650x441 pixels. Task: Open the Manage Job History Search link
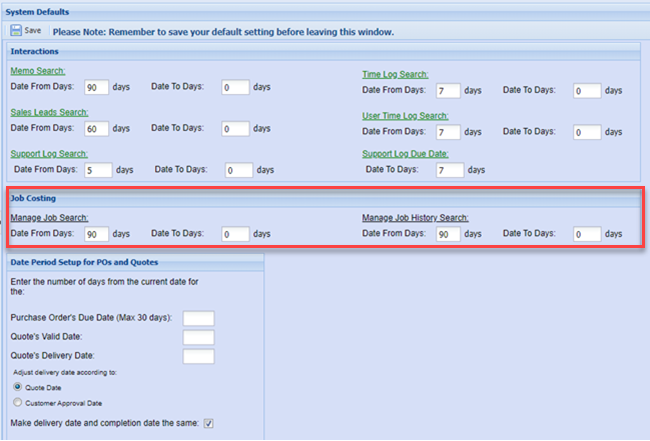tap(415, 218)
